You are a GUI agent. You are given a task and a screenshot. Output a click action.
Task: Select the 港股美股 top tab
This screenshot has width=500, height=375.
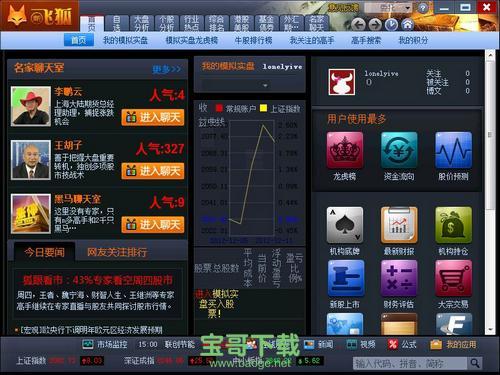242,24
